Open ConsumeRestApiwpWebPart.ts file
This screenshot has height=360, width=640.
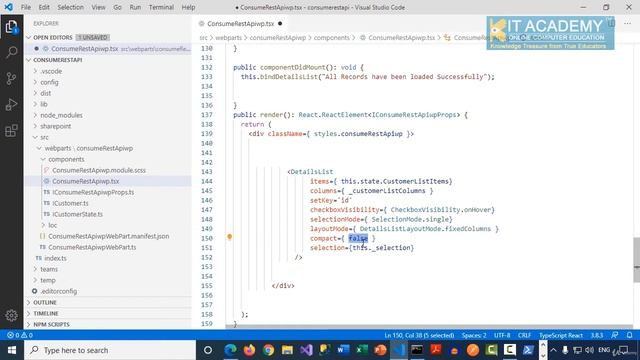click(92, 247)
